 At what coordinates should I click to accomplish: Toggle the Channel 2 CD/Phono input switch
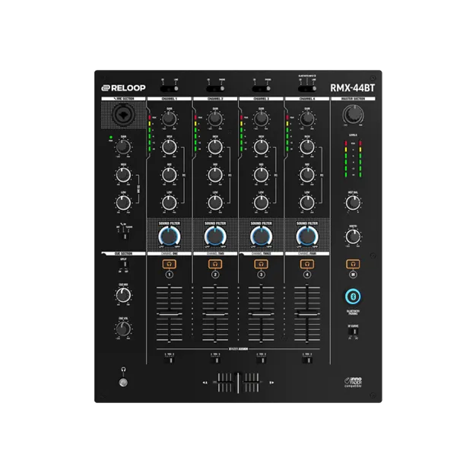[215, 89]
